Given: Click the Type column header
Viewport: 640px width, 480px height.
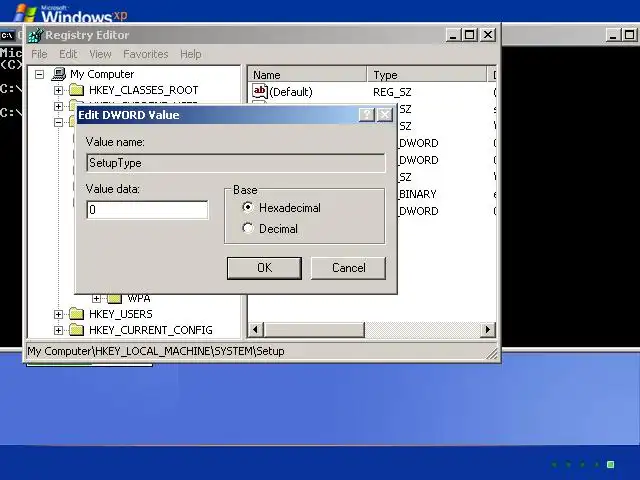Looking at the screenshot, I should 427,75.
